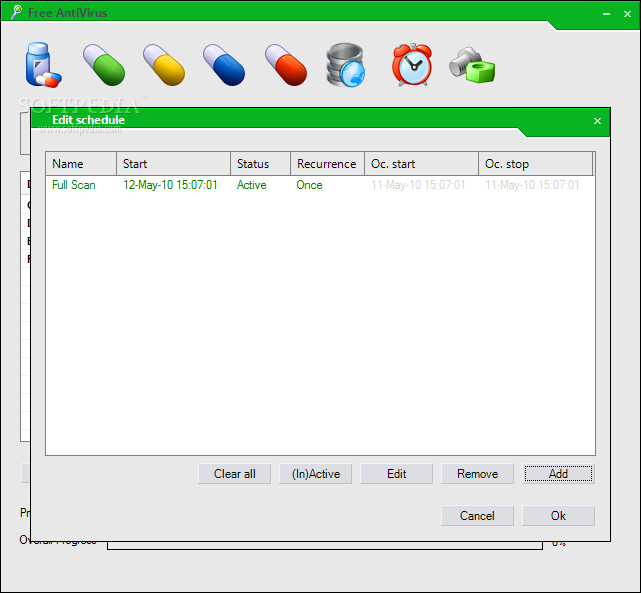
Task: Remove the selected schedule entry
Action: (477, 474)
